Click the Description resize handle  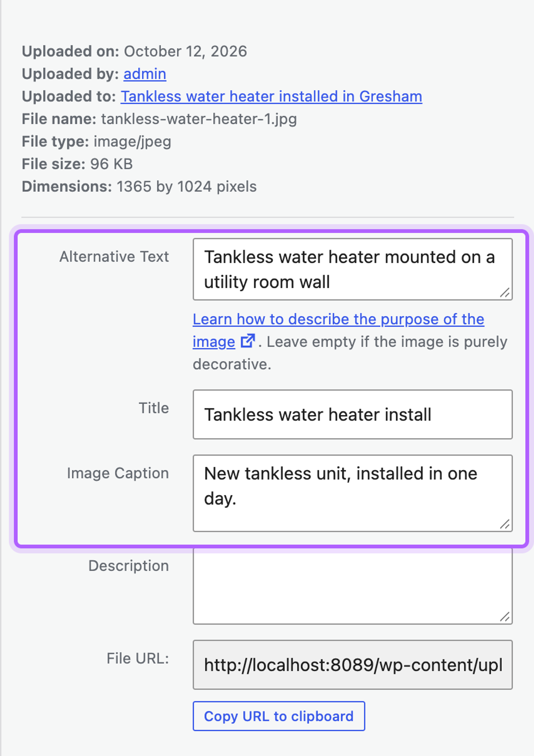coord(505,617)
